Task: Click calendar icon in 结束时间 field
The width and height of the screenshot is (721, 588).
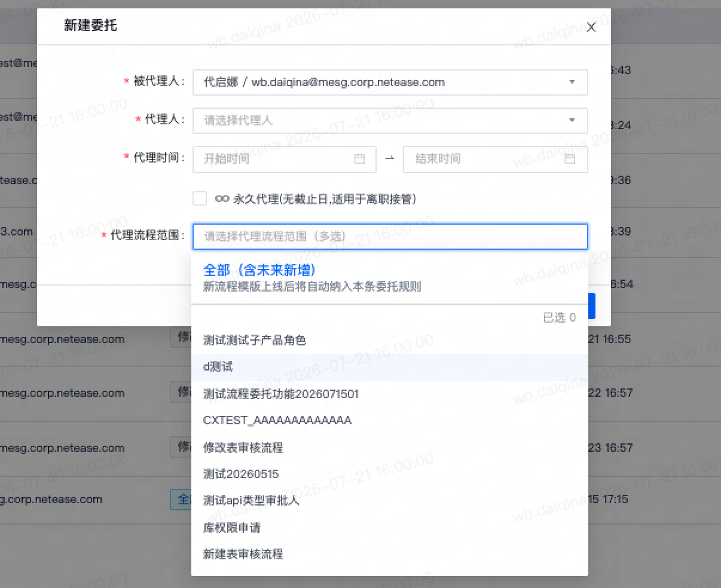Action: (x=570, y=159)
